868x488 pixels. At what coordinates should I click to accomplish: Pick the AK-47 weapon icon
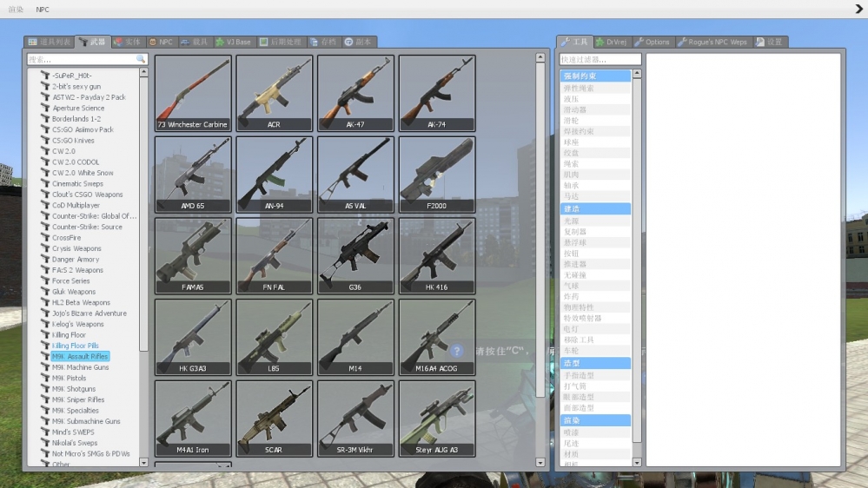point(355,93)
